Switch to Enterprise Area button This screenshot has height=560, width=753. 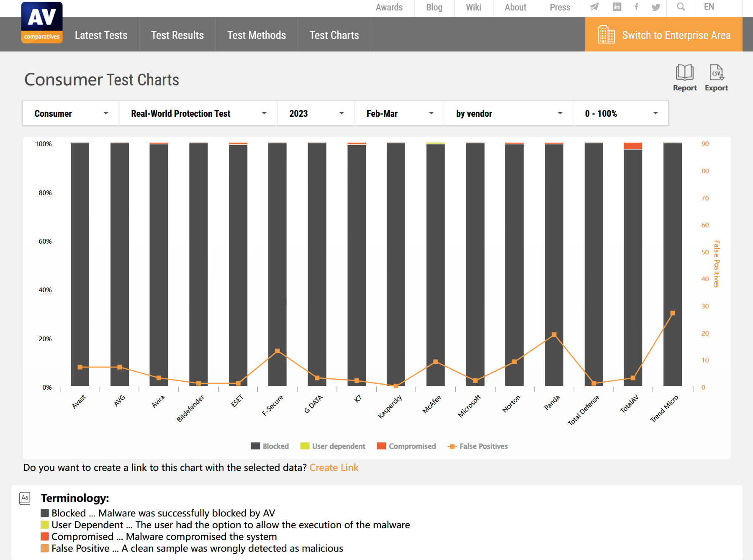point(663,34)
